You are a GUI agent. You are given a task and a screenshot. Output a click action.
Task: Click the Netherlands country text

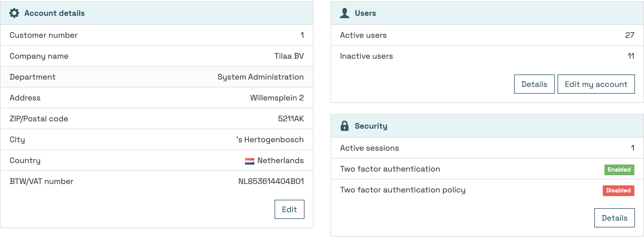coord(280,160)
